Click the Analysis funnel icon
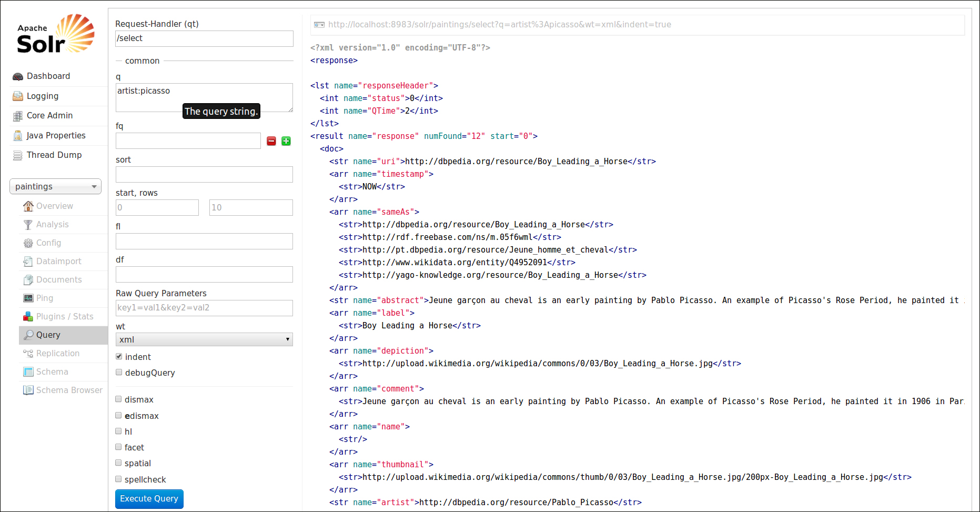 click(28, 225)
